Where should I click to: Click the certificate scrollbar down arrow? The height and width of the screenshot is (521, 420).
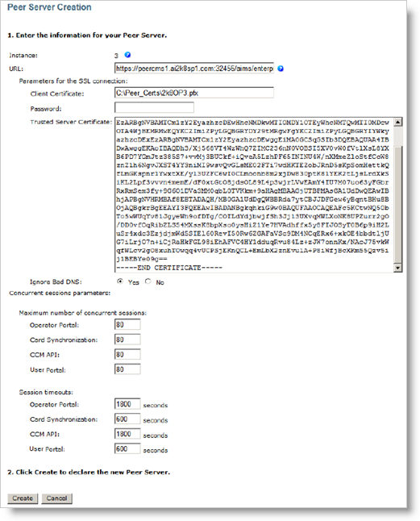tap(397, 268)
